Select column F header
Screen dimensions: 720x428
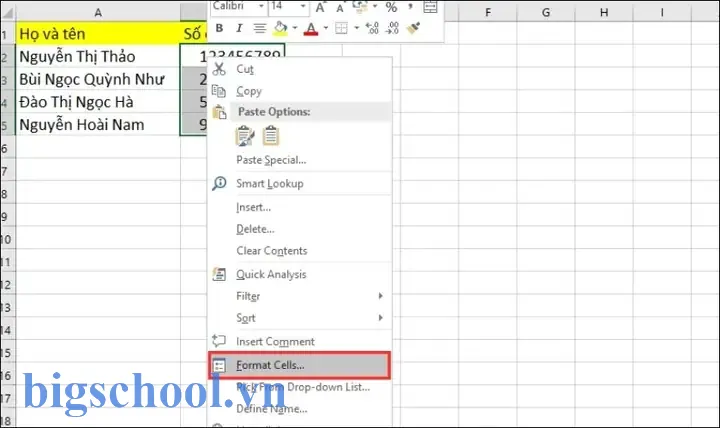click(488, 12)
